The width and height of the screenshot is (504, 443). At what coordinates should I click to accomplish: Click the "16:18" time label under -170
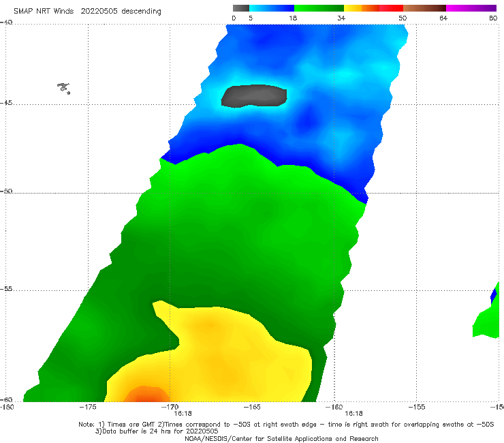click(x=183, y=414)
